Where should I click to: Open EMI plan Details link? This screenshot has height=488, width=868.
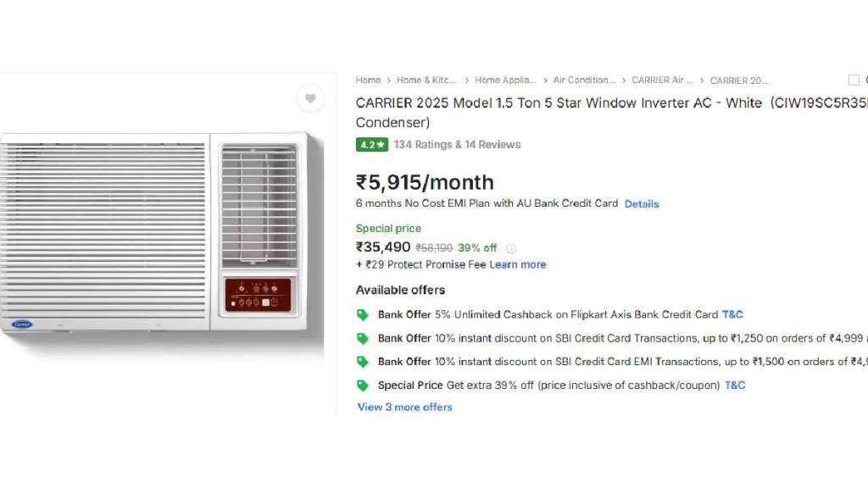(x=642, y=204)
